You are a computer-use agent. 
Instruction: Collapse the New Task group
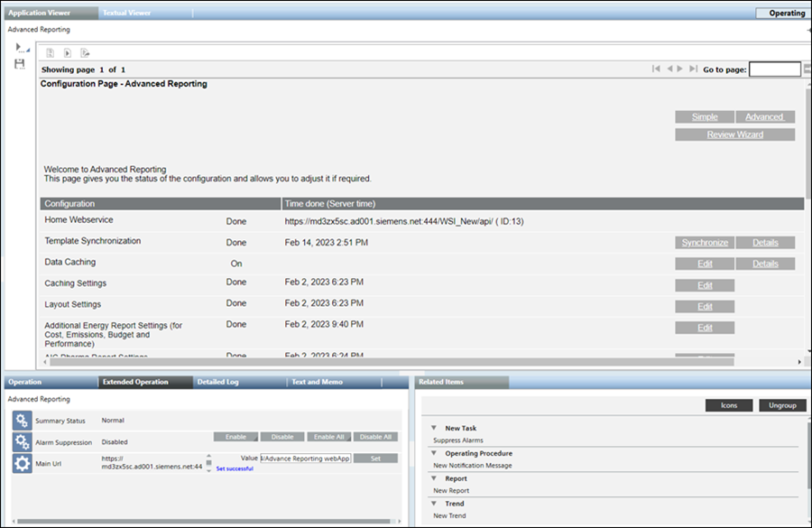coord(434,428)
